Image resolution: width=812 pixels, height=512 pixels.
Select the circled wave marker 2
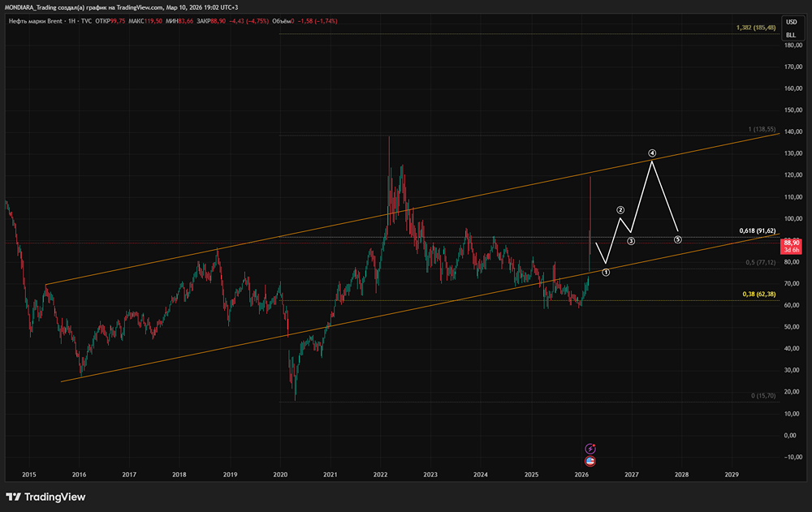620,210
